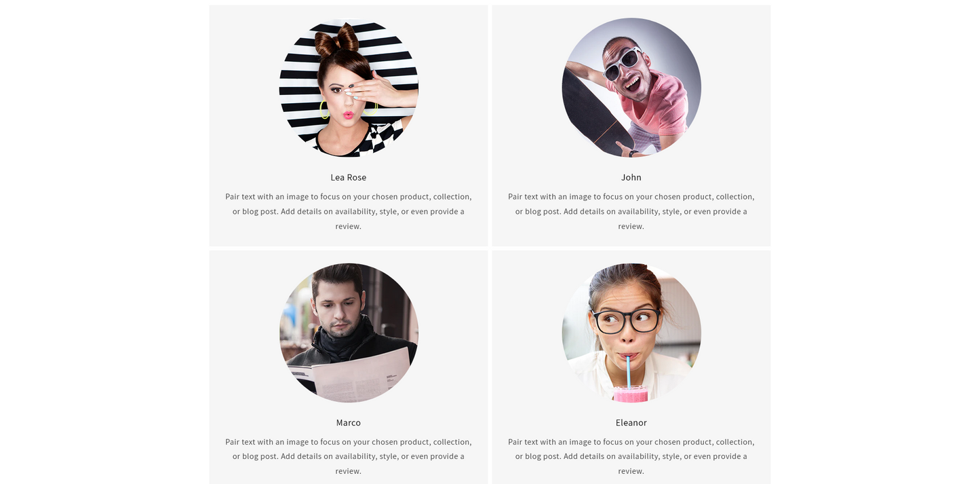Image resolution: width=980 pixels, height=484 pixels.
Task: Click John's circular skateboard photo
Action: coord(631,88)
